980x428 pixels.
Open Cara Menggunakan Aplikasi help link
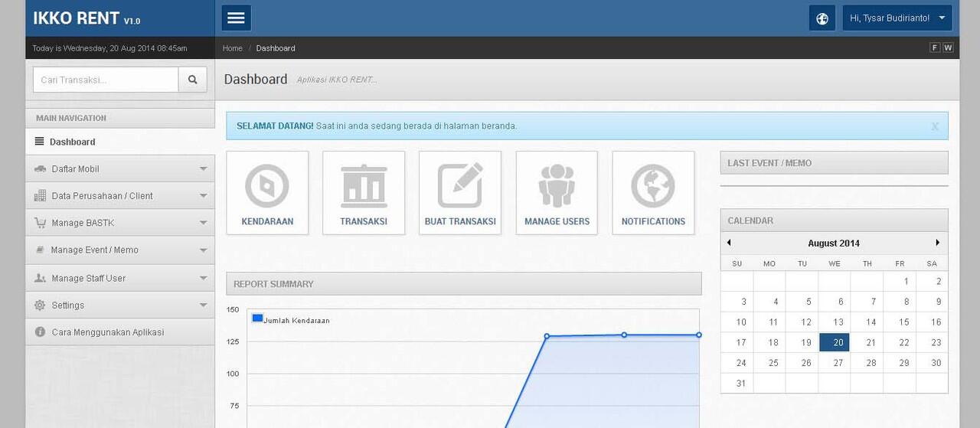coord(120,332)
